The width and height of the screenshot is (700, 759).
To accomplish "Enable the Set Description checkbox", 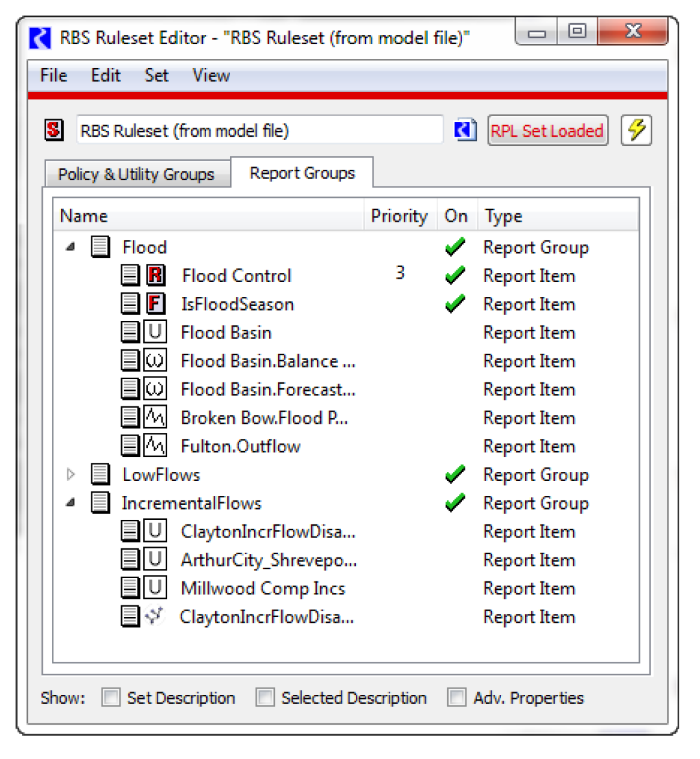I will [x=111, y=697].
